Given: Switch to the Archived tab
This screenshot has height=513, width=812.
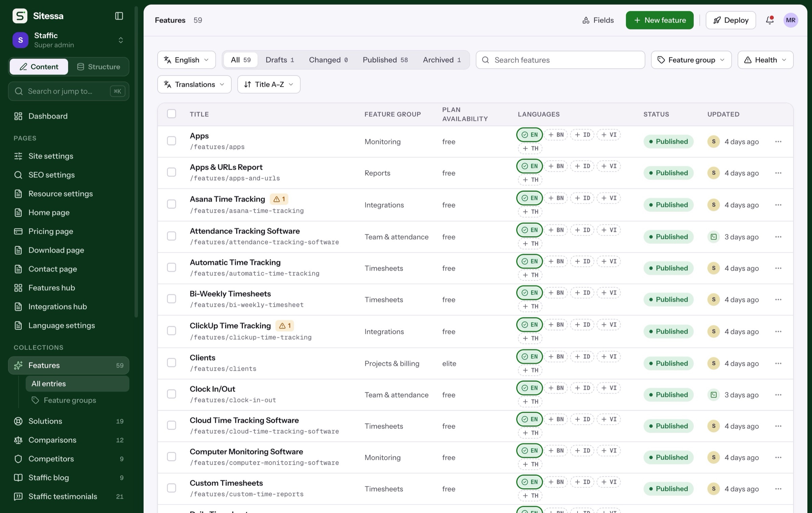Looking at the screenshot, I should point(442,60).
